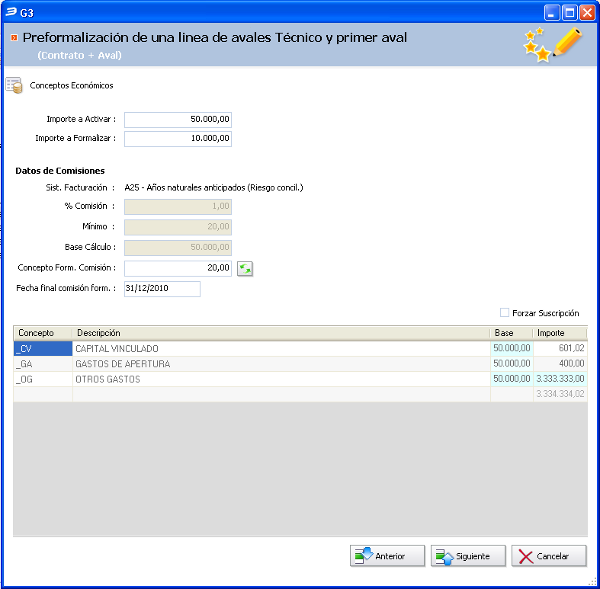Click the Descripción column header

(281, 333)
